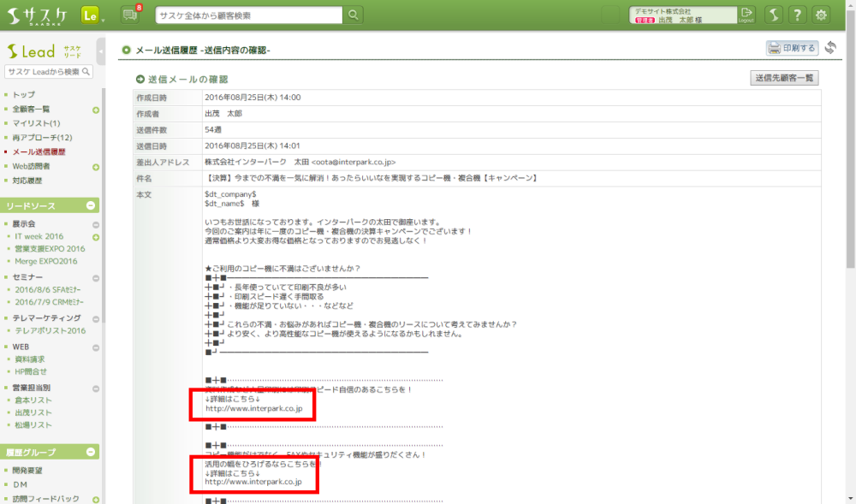Image resolution: width=856 pixels, height=504 pixels.
Task: Click the Logout icon
Action: pyautogui.click(x=746, y=15)
